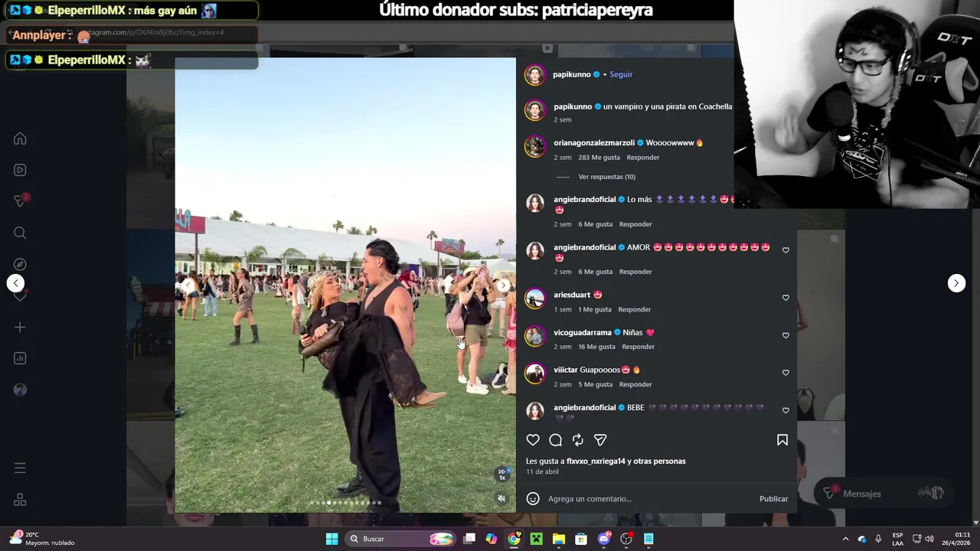The width and height of the screenshot is (980, 551).
Task: Go to the next post arrow
Action: pos(956,283)
